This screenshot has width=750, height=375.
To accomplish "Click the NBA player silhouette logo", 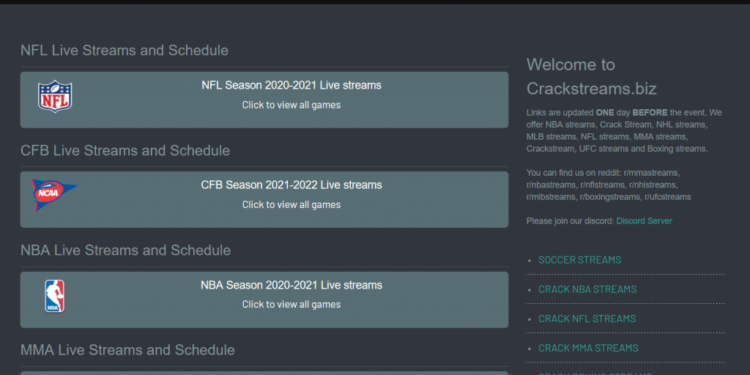I will pos(55,296).
